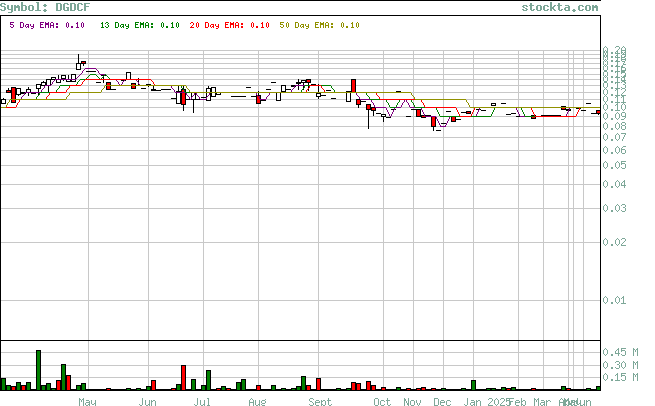Click the 'Jan 2025' date label
The width and height of the screenshot is (655, 406).
pyautogui.click(x=487, y=402)
